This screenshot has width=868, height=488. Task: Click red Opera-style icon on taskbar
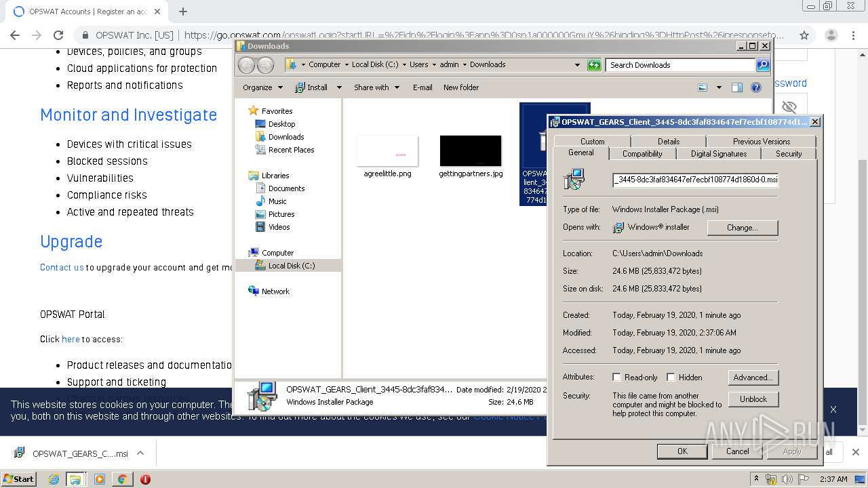click(145, 479)
